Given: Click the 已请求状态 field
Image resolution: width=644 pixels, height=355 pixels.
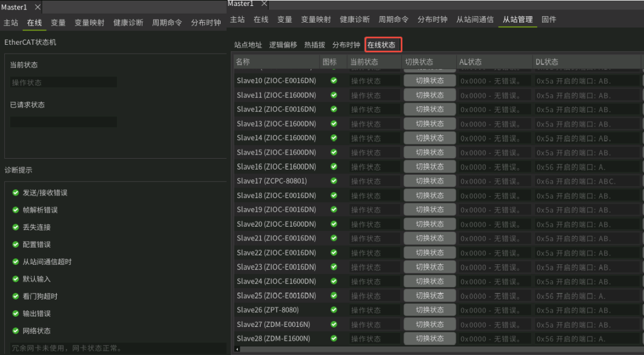Looking at the screenshot, I should coord(64,122).
